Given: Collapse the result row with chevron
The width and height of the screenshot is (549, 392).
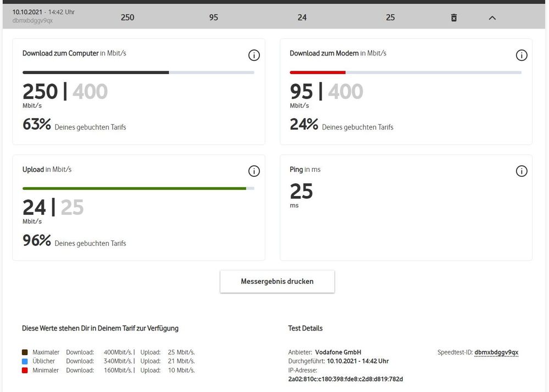Looking at the screenshot, I should pyautogui.click(x=492, y=18).
